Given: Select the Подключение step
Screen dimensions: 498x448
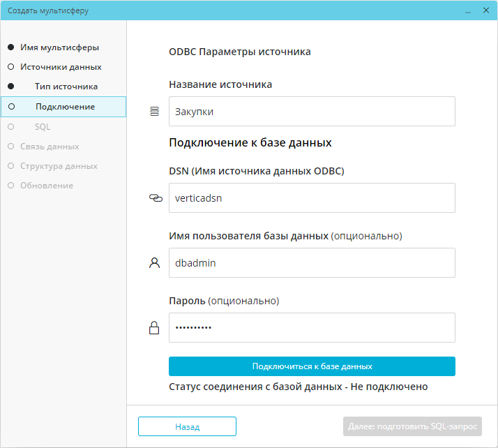Looking at the screenshot, I should pyautogui.click(x=63, y=107).
